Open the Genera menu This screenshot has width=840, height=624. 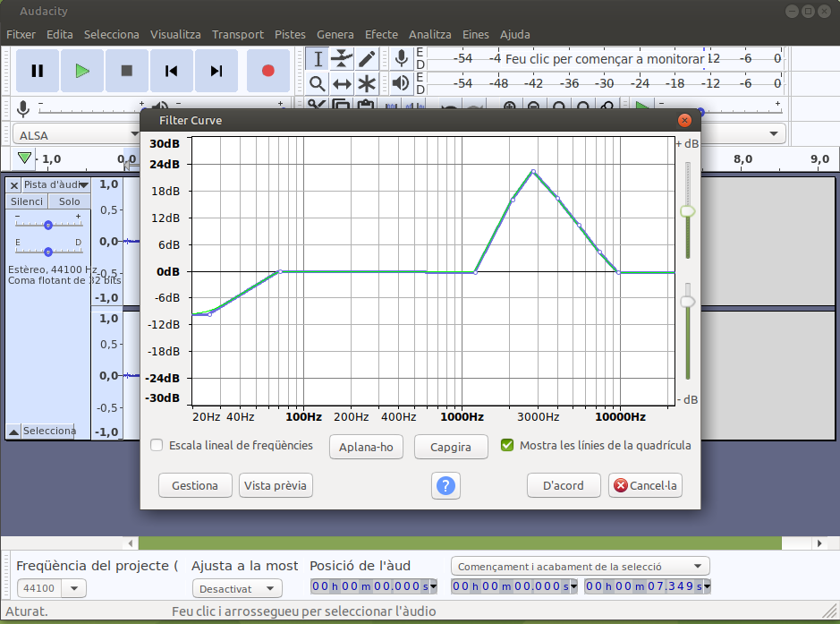pyautogui.click(x=335, y=34)
